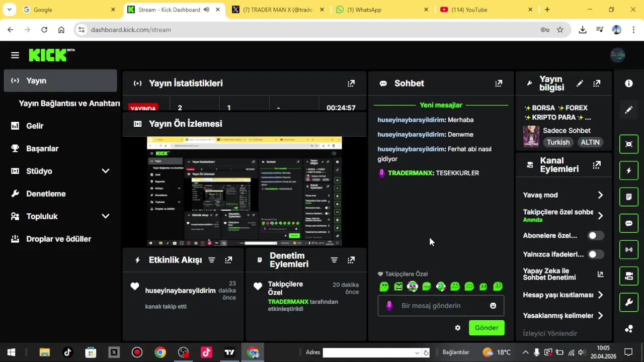Image resolution: width=644 pixels, height=362 pixels.
Task: Click the Gönder send button
Action: [x=487, y=328]
